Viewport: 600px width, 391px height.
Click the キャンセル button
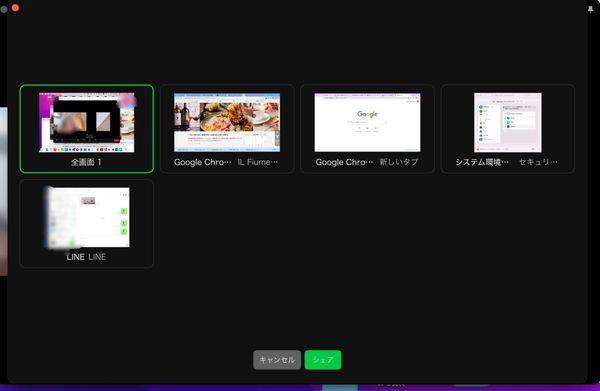(x=277, y=360)
